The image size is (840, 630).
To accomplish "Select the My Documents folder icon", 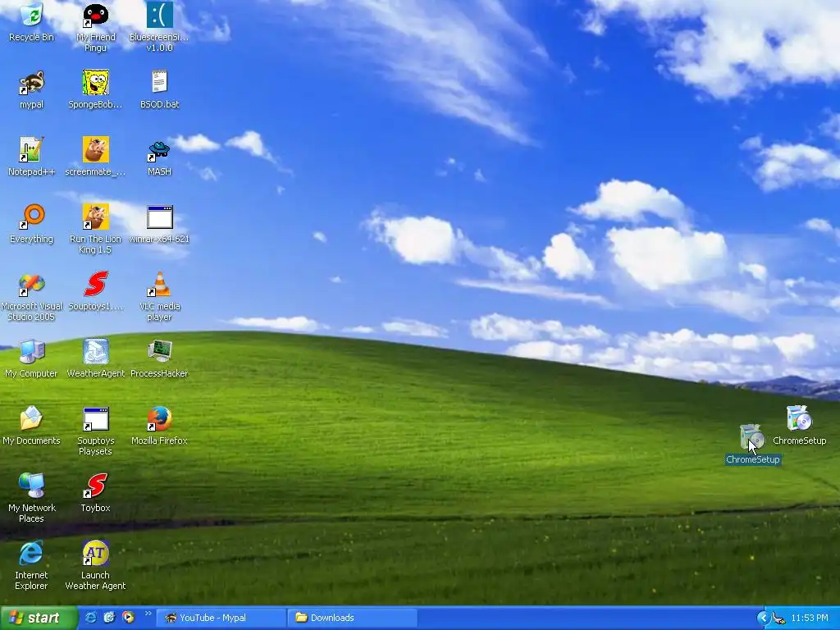I will click(x=32, y=426).
